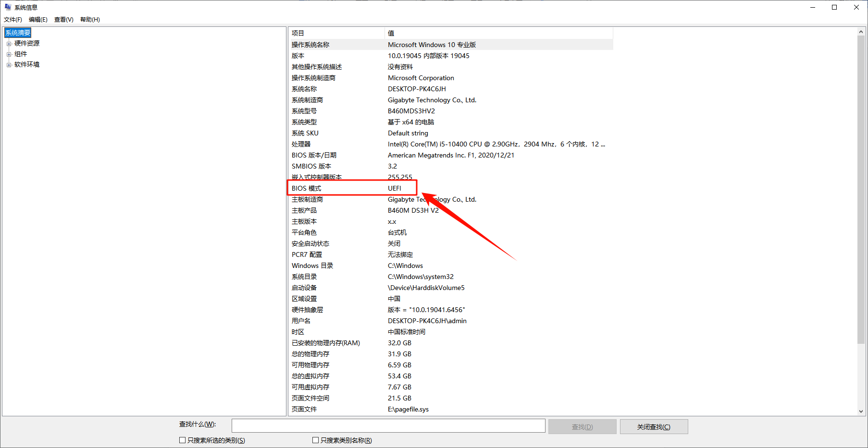Image resolution: width=868 pixels, height=448 pixels.
Task: Open the 文件 menu
Action: pyautogui.click(x=12, y=19)
